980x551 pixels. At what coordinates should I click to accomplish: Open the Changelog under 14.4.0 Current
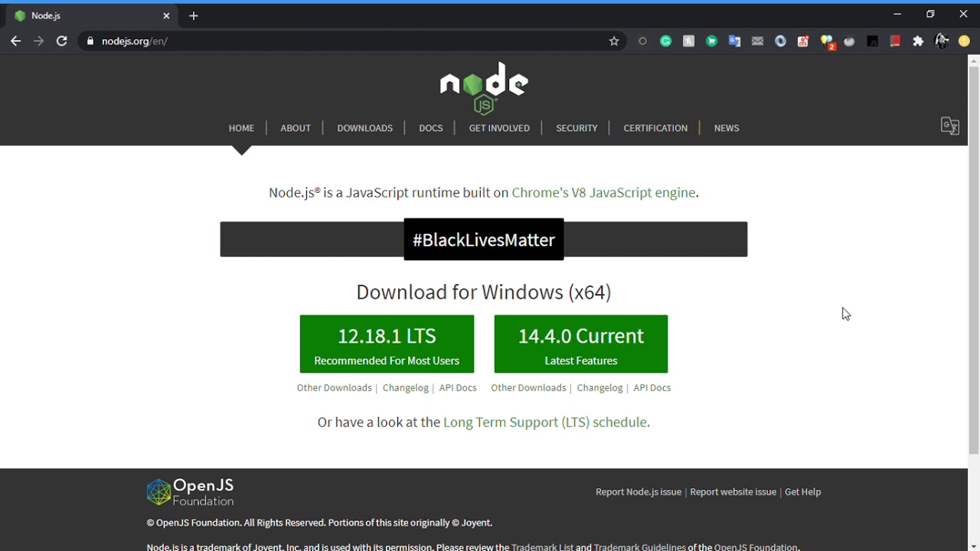[600, 388]
